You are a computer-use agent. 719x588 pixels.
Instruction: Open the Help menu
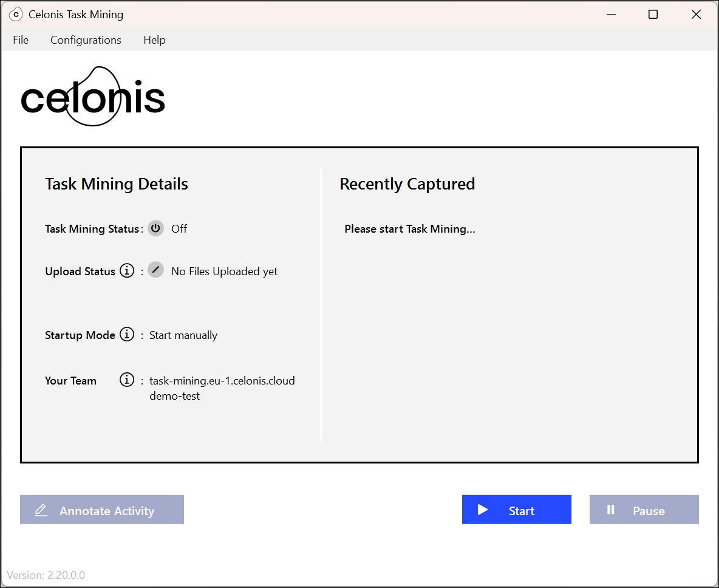tap(154, 40)
